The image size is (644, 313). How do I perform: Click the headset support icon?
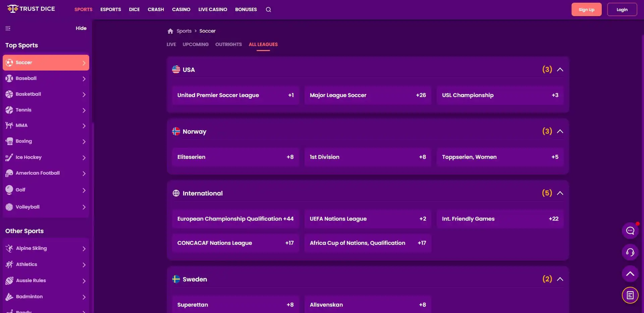(630, 253)
